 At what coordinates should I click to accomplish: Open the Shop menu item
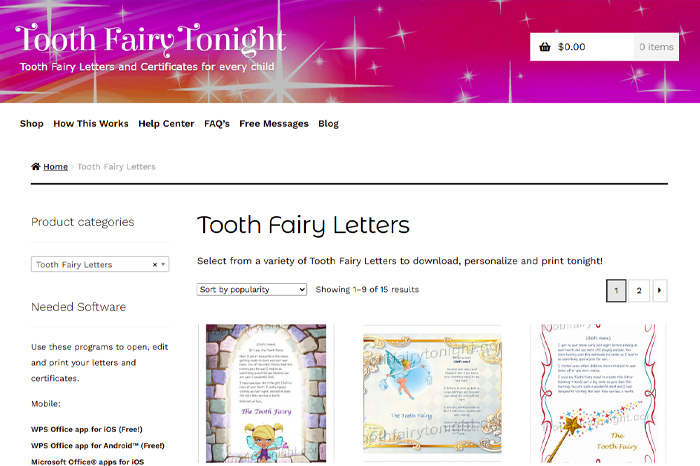pyautogui.click(x=32, y=124)
